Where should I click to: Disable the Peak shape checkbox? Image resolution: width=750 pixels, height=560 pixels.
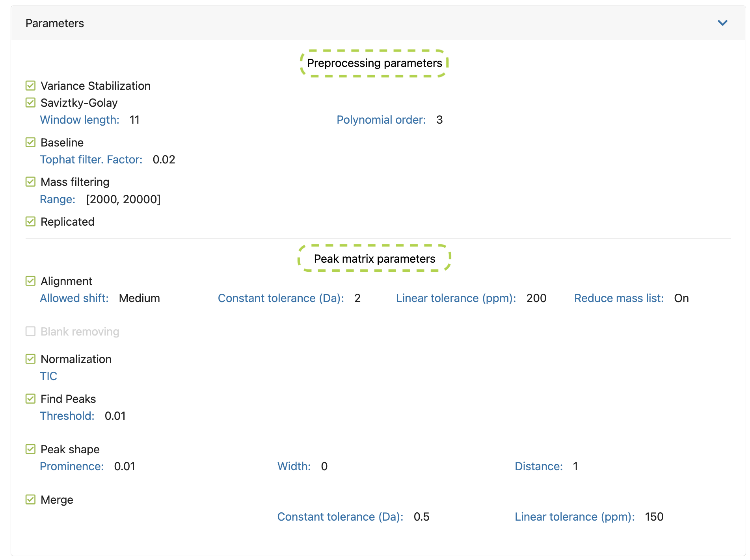click(30, 449)
